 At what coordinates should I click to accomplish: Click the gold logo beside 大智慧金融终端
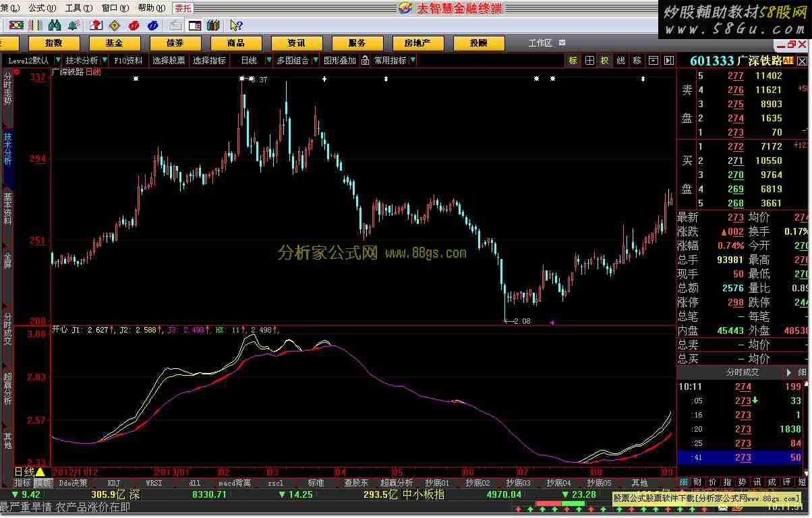[405, 7]
